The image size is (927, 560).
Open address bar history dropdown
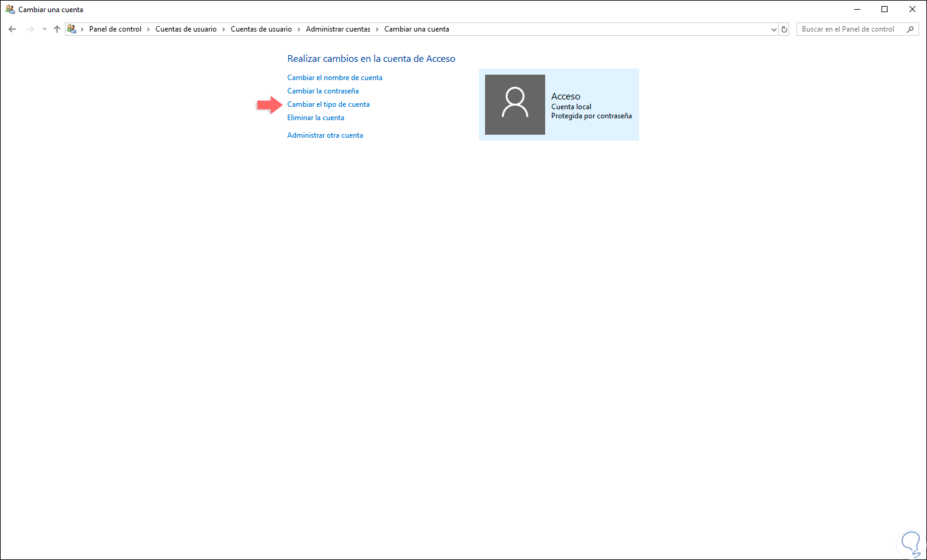click(x=773, y=29)
